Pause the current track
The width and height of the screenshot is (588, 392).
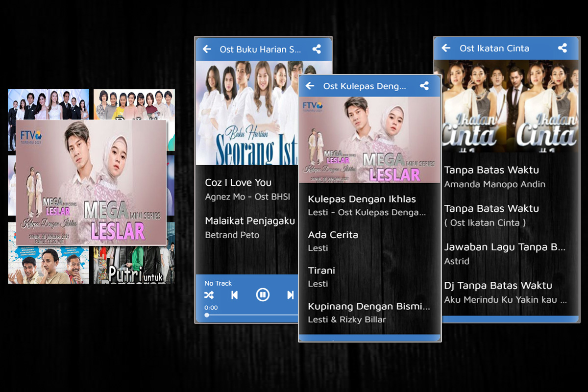click(x=263, y=294)
